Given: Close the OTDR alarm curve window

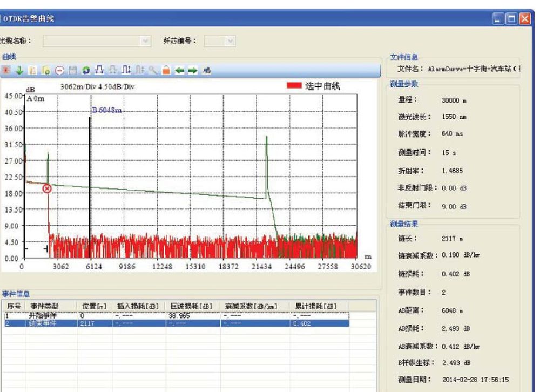Looking at the screenshot, I should tap(524, 18).
